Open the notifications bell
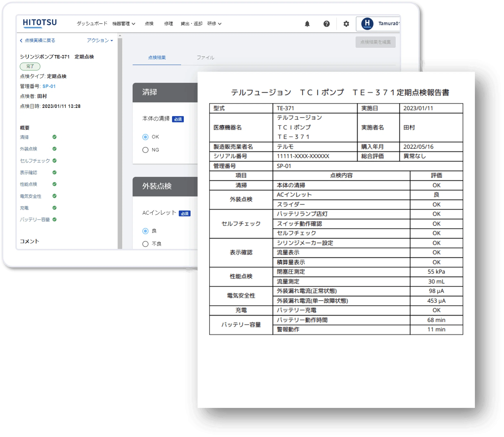The width and height of the screenshot is (504, 437). [307, 24]
